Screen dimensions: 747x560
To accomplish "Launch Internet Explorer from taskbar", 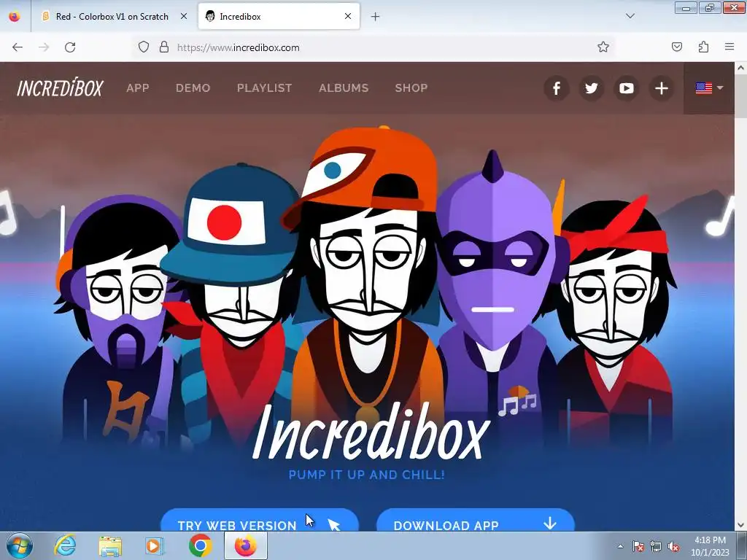I will [x=65, y=545].
